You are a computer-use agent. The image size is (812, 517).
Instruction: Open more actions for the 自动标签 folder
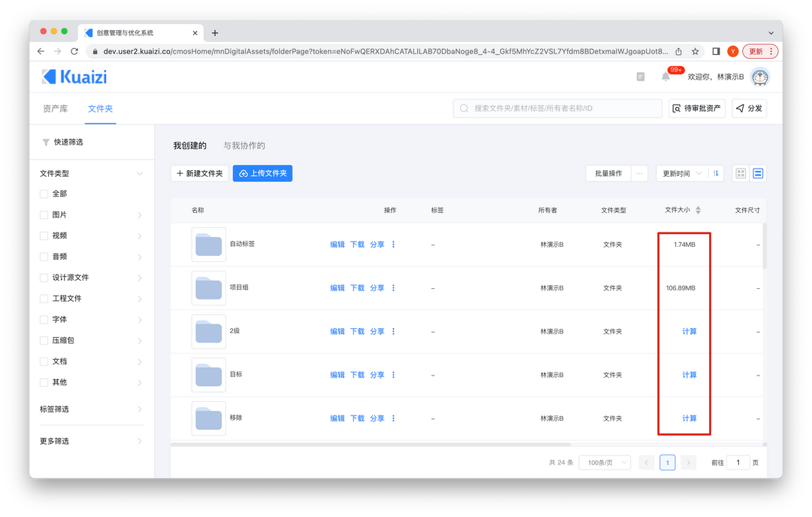coord(393,245)
